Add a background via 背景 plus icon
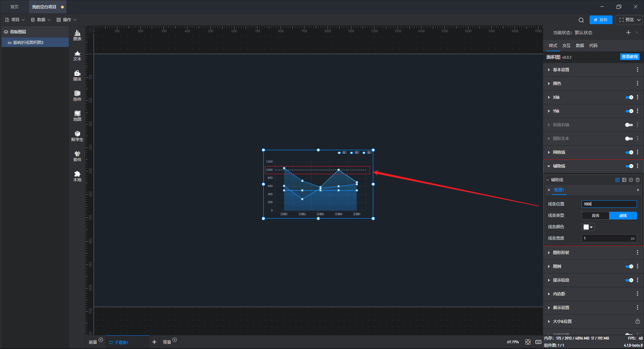644x349 pixels. [174, 340]
